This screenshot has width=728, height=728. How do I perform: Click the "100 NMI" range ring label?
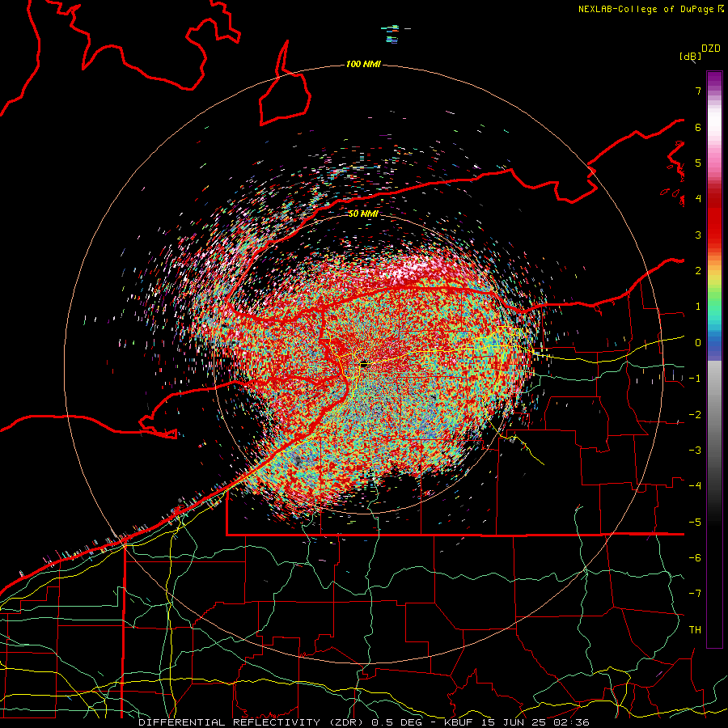click(363, 64)
